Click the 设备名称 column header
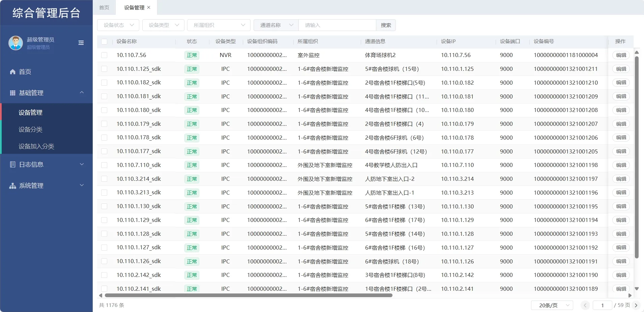This screenshot has height=312, width=644. coord(127,41)
